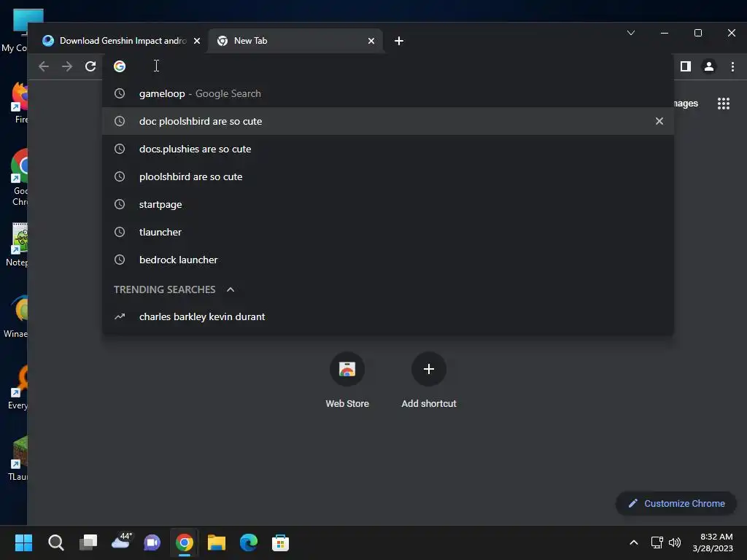Click the Chrome taskbar icon

185,542
